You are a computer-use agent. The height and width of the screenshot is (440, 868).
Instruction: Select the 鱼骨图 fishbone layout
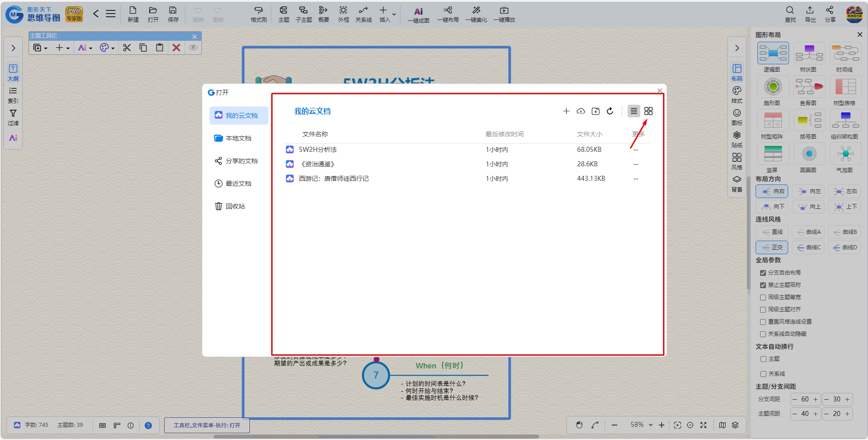[809, 91]
